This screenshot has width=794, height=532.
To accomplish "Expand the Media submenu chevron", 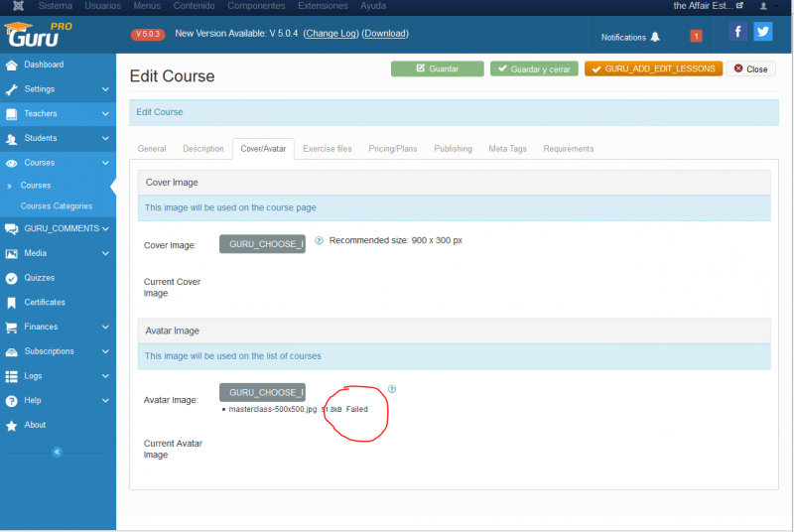I will [105, 253].
